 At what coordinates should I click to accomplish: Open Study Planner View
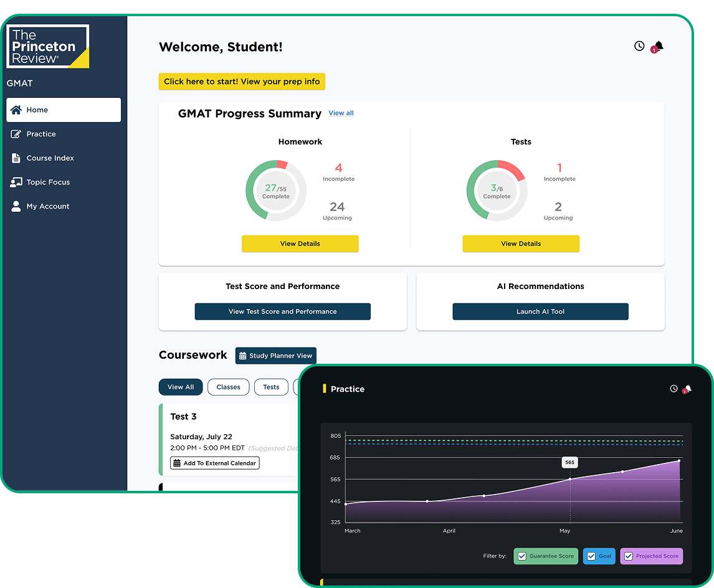(x=276, y=355)
